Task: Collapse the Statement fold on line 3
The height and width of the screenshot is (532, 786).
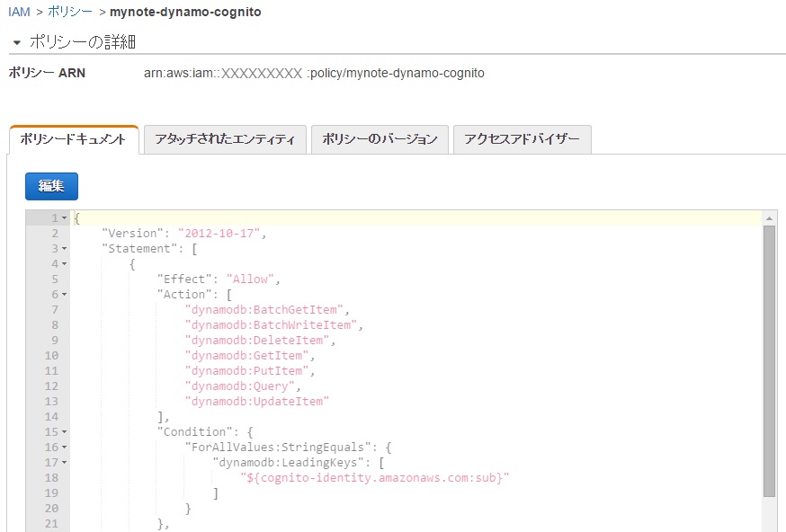Action: (x=64, y=249)
